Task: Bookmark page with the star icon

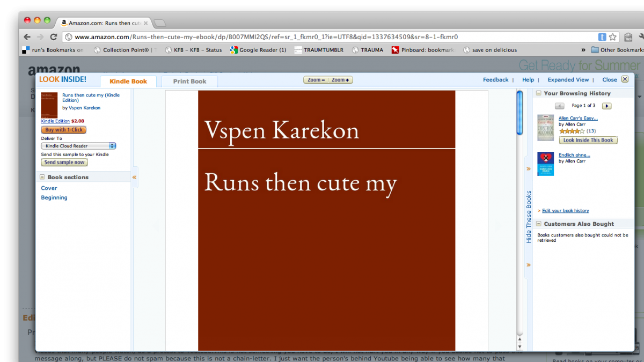Action: click(613, 37)
